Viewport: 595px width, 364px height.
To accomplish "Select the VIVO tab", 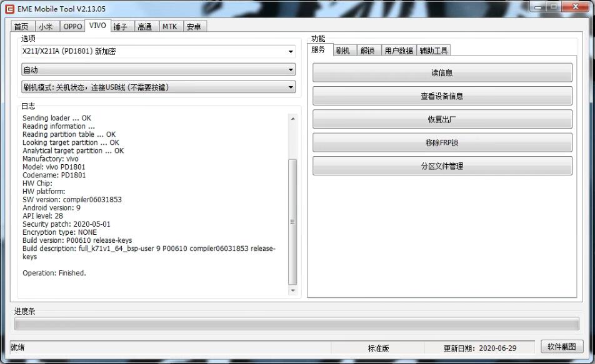I will (97, 26).
